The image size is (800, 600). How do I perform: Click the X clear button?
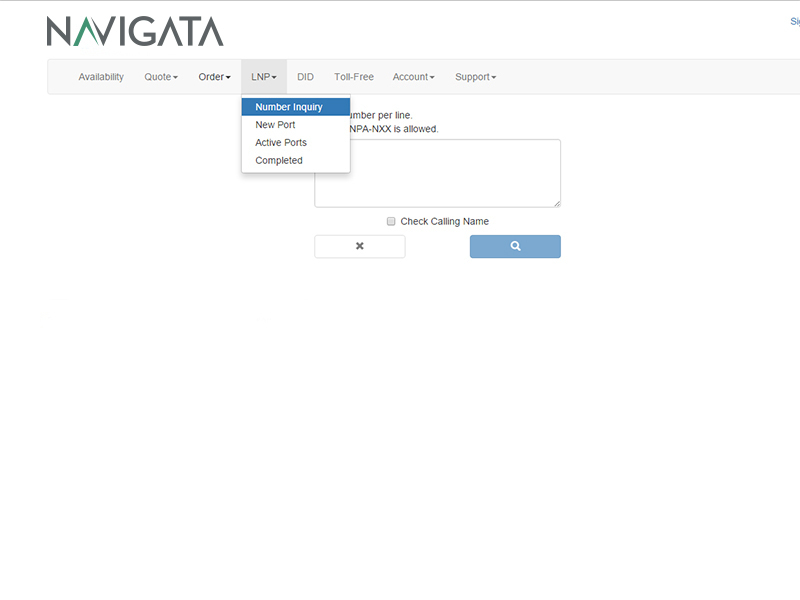[x=359, y=246]
